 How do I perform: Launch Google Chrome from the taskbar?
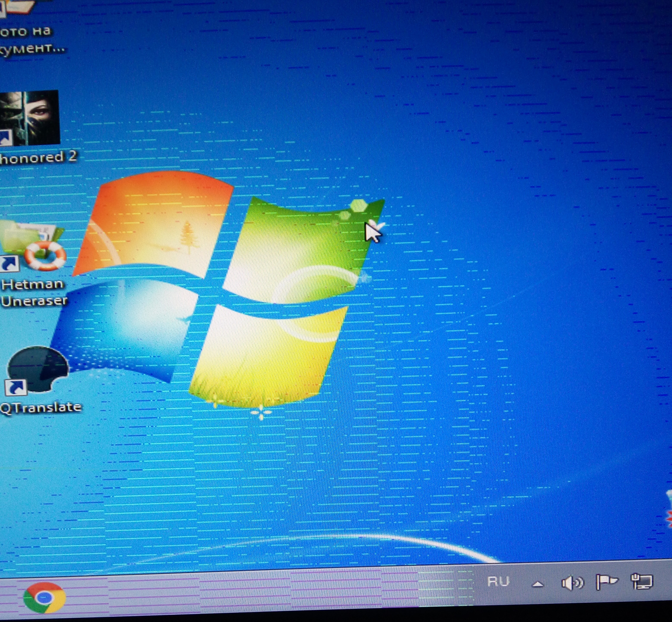44,597
